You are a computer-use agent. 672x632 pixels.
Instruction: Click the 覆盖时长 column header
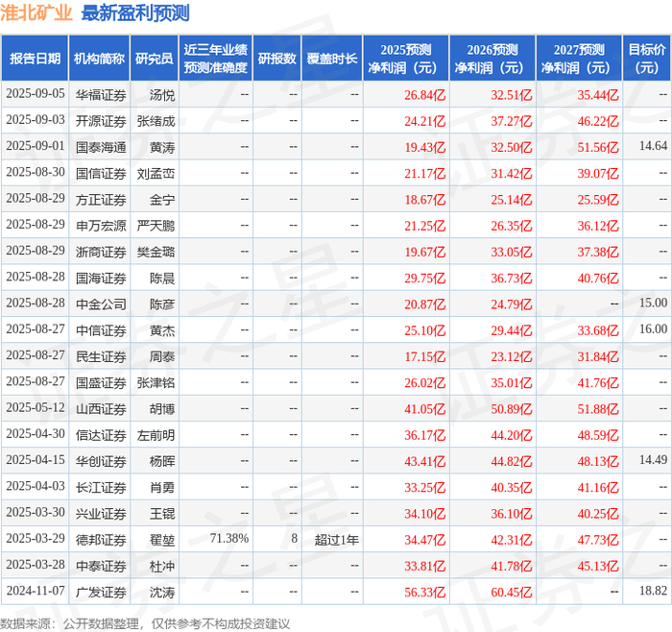[332, 59]
